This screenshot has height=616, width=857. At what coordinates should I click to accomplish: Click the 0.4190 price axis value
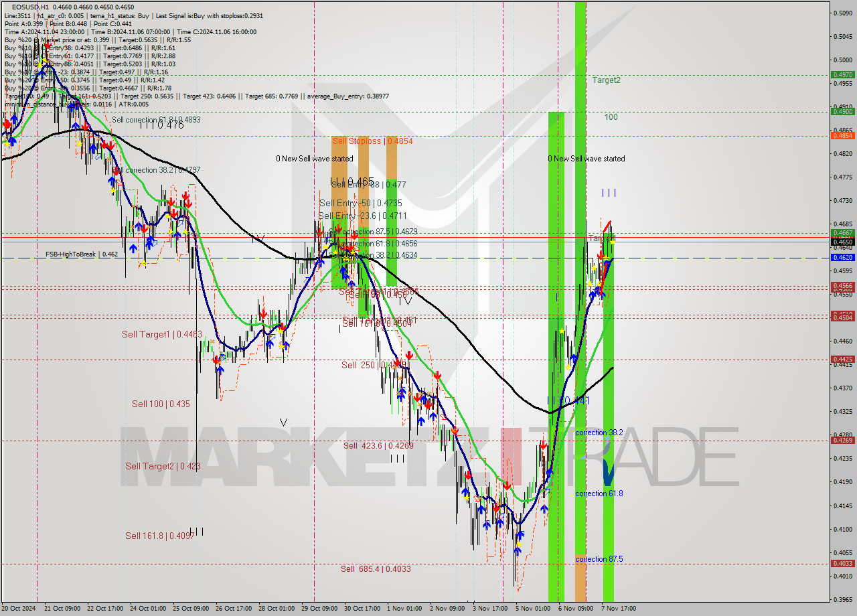pos(843,482)
